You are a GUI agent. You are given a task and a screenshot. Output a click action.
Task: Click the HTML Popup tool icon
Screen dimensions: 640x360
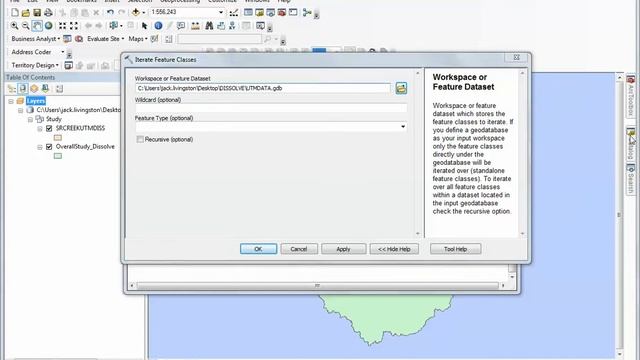tap(181, 26)
